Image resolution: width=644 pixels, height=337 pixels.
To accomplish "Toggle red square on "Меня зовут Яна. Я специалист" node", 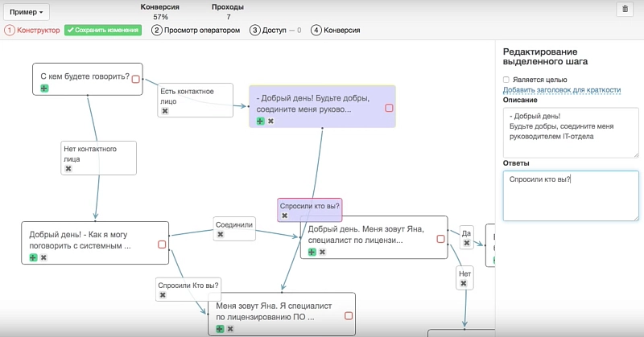I will coord(349,316).
